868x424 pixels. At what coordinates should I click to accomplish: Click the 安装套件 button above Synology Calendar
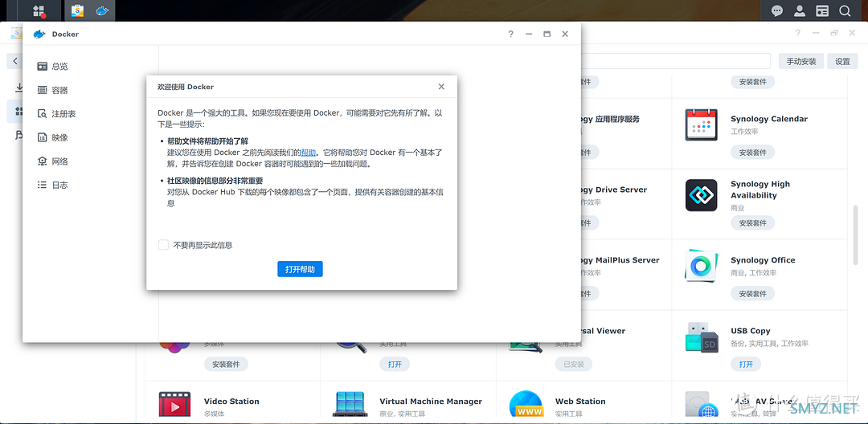point(752,82)
